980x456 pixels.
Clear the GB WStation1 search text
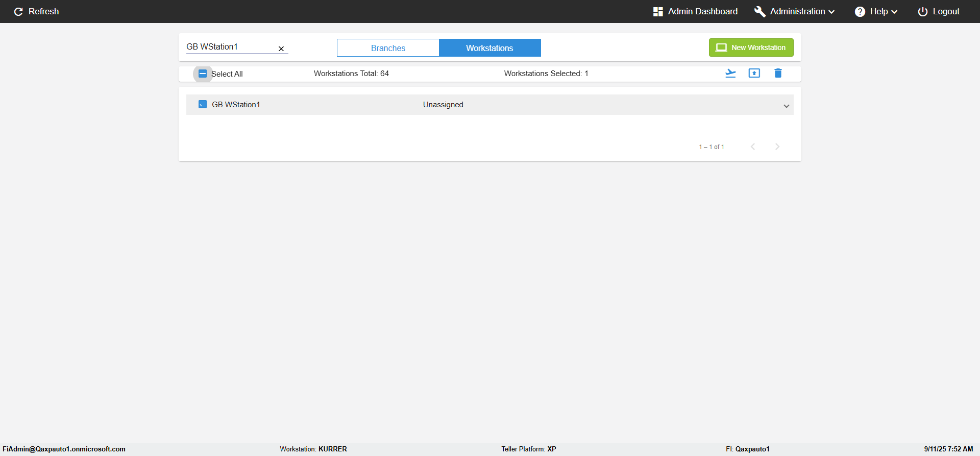click(x=281, y=49)
